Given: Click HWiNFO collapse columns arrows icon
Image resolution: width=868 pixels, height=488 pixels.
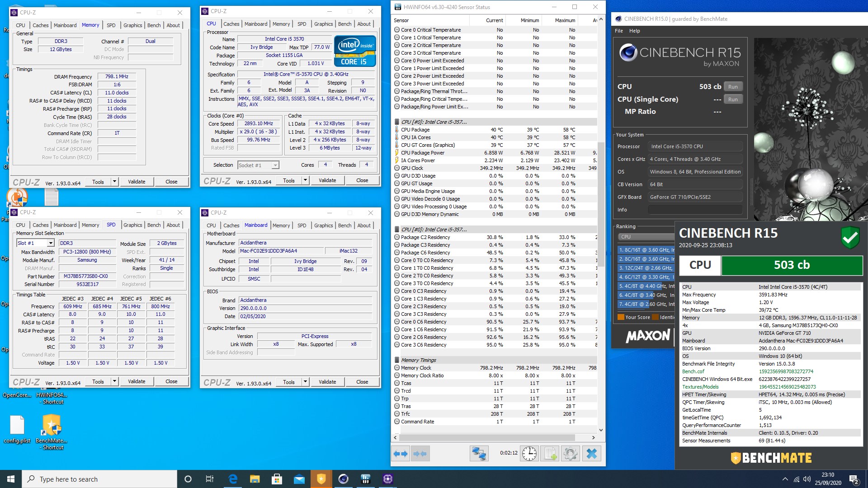Looking at the screenshot, I should [420, 453].
